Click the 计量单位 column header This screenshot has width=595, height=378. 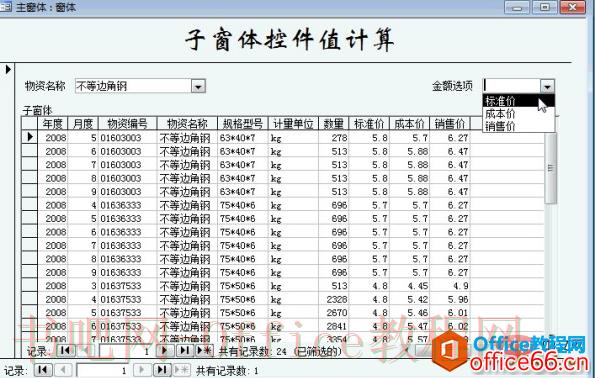point(293,123)
